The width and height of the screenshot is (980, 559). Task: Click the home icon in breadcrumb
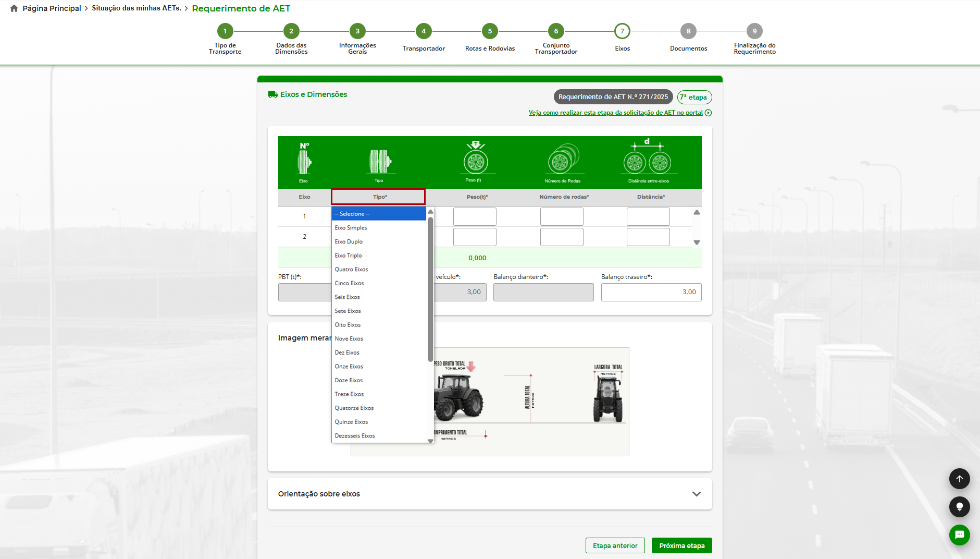coord(14,8)
